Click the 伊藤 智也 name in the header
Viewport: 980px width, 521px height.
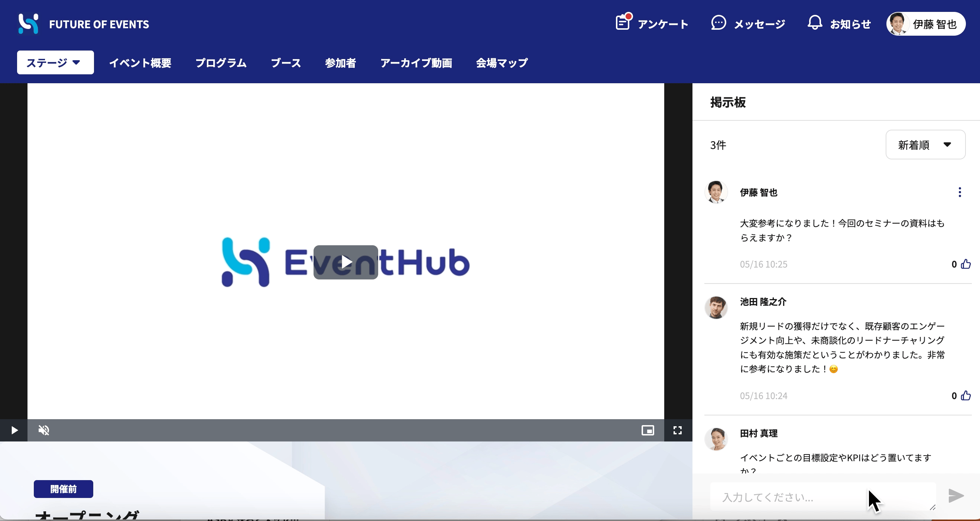pyautogui.click(x=935, y=25)
